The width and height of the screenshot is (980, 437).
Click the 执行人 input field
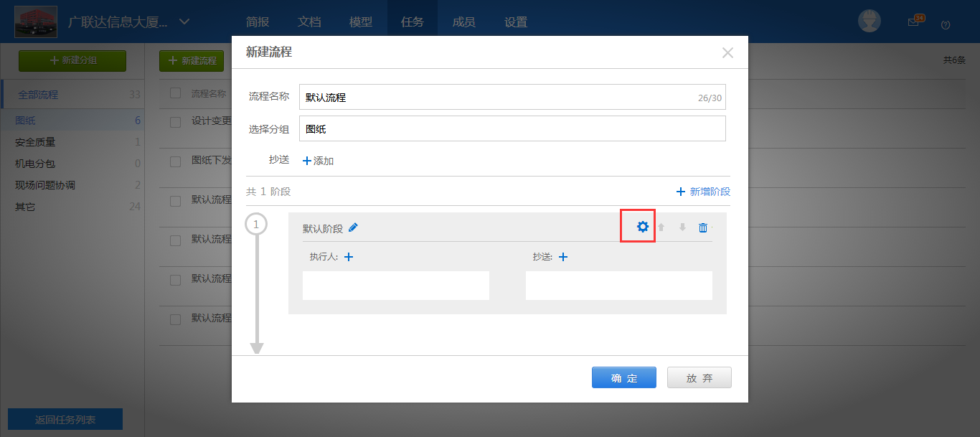pyautogui.click(x=395, y=285)
